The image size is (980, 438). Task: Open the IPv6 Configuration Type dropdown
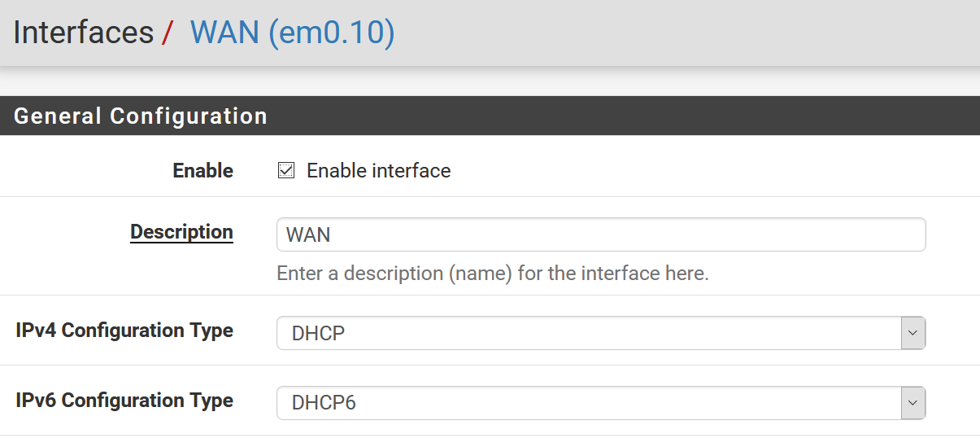click(x=601, y=403)
